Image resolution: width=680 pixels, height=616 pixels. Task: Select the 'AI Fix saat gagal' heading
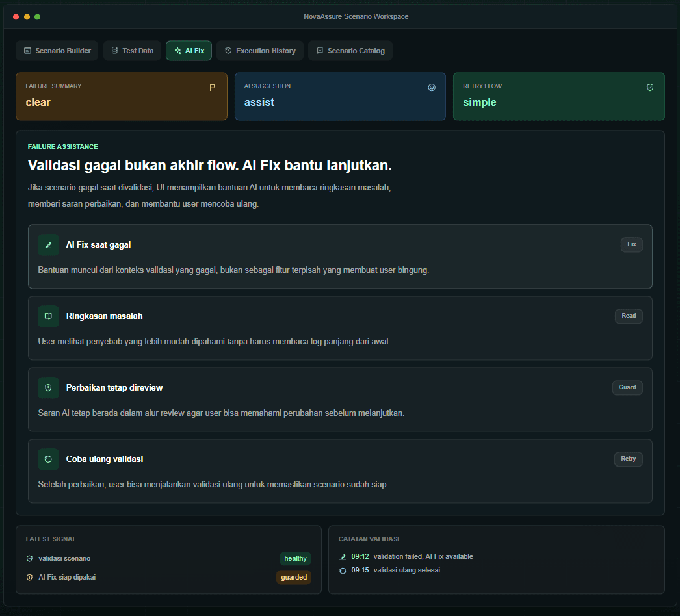[x=98, y=245]
